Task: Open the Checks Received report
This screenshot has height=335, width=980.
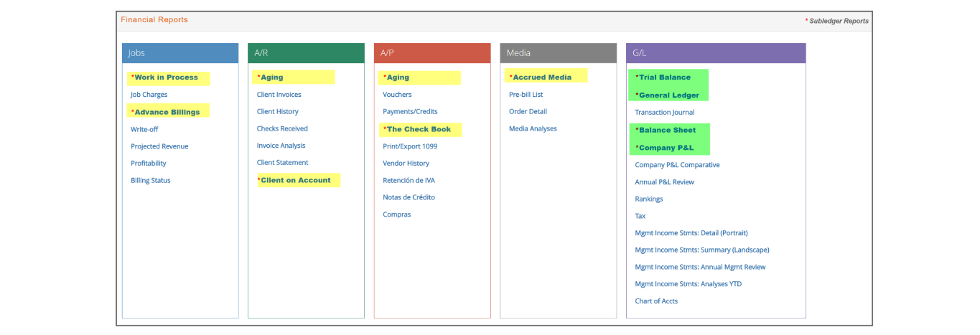Action: 282,129
